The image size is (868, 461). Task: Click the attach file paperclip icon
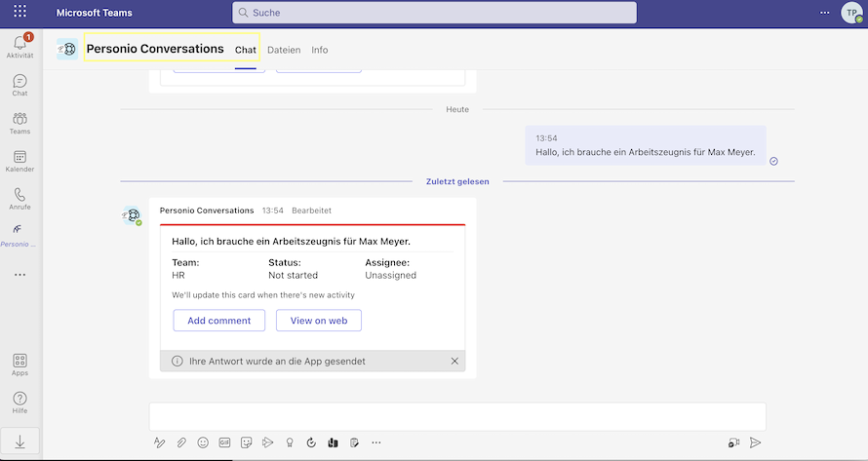[181, 442]
